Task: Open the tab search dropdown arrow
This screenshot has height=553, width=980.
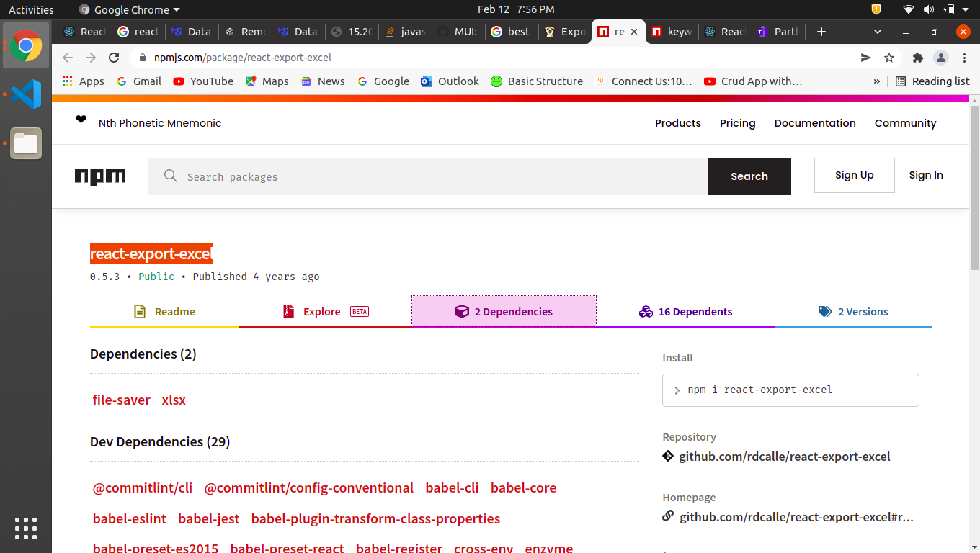Action: pos(878,32)
